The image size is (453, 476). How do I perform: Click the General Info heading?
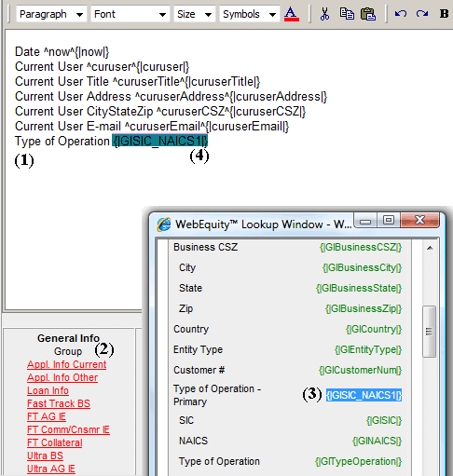point(68,338)
